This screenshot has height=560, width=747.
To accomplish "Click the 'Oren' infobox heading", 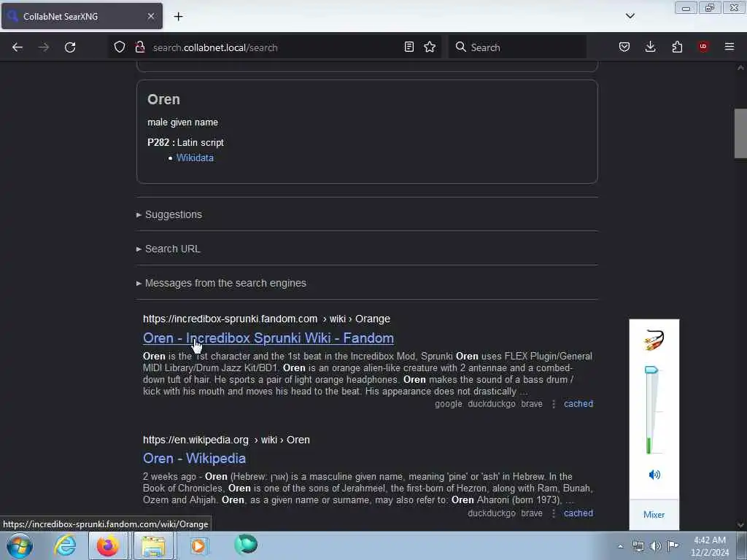I will click(163, 99).
